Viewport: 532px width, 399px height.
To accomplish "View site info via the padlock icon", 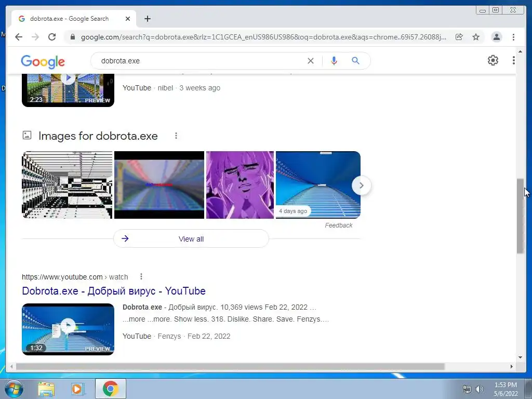I will pos(72,37).
